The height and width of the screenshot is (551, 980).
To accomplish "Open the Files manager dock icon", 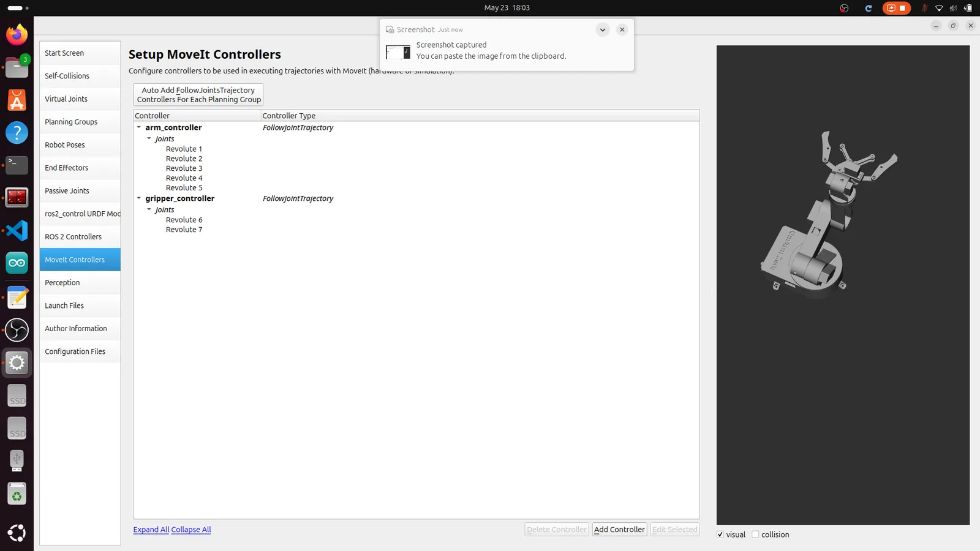I will click(17, 67).
